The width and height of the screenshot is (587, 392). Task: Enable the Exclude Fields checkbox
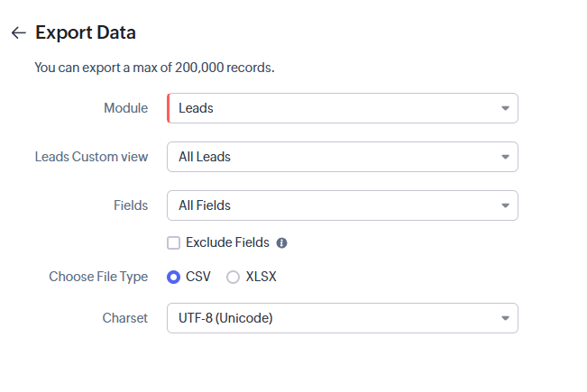click(174, 242)
